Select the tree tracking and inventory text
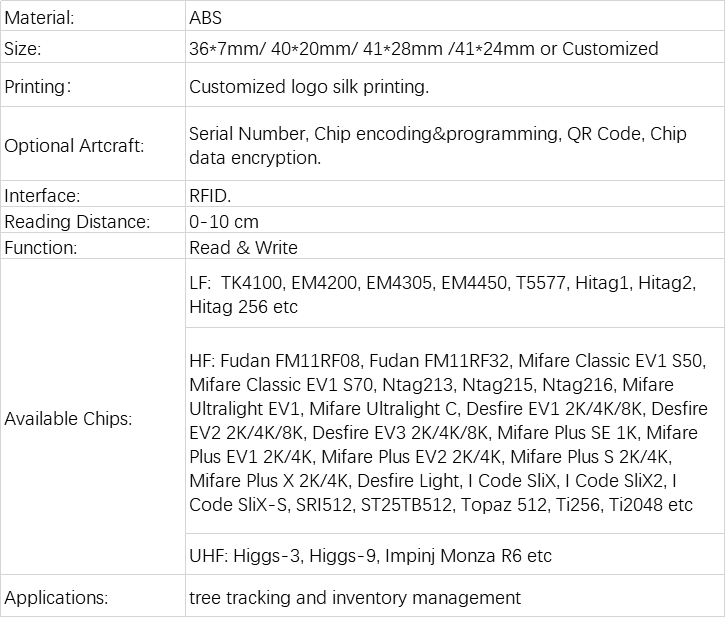Viewport: 726px width, 618px height. tap(355, 598)
